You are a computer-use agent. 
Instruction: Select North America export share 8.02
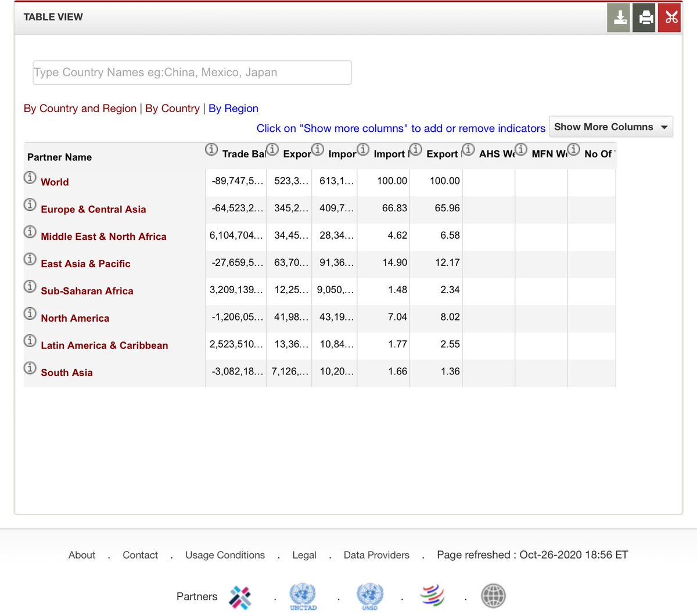pos(450,318)
